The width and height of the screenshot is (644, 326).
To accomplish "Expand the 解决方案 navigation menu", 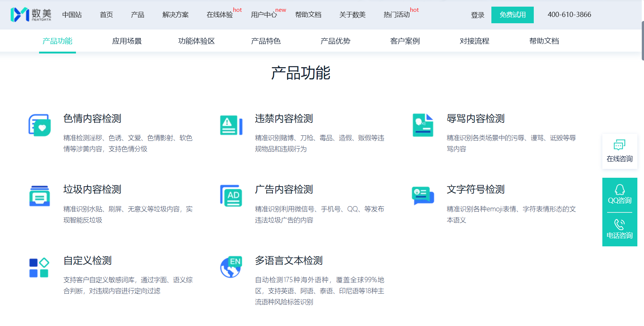I will click(x=175, y=15).
